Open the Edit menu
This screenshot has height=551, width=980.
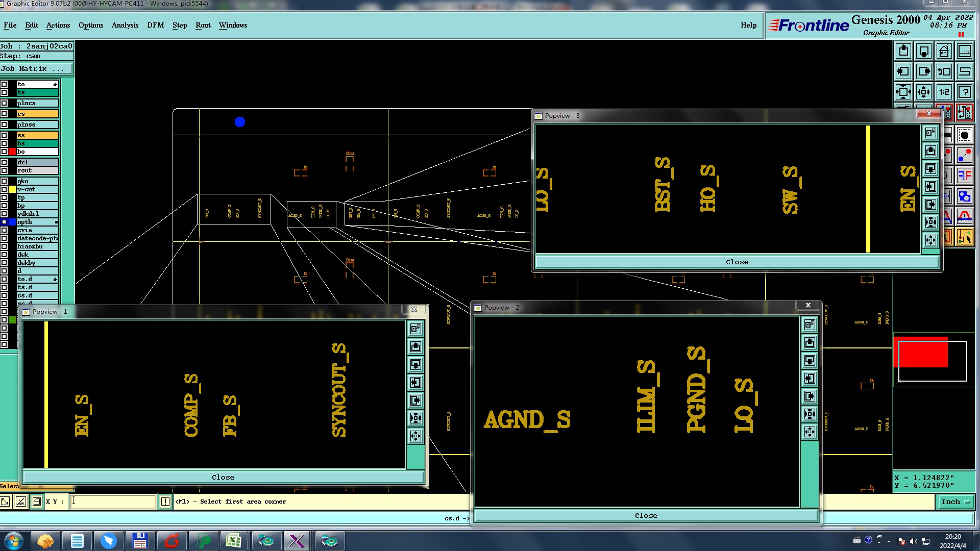pos(32,25)
